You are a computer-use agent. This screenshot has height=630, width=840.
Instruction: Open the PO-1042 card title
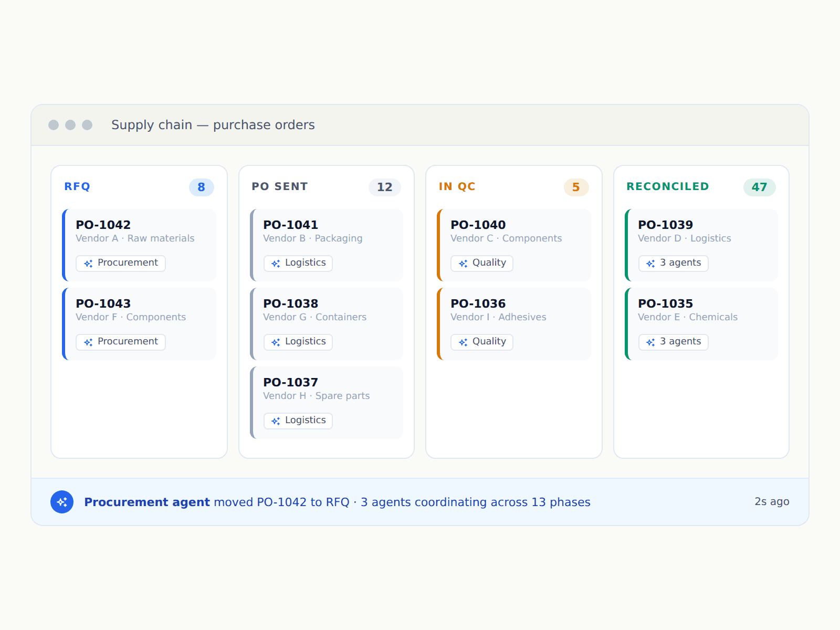[x=103, y=225]
